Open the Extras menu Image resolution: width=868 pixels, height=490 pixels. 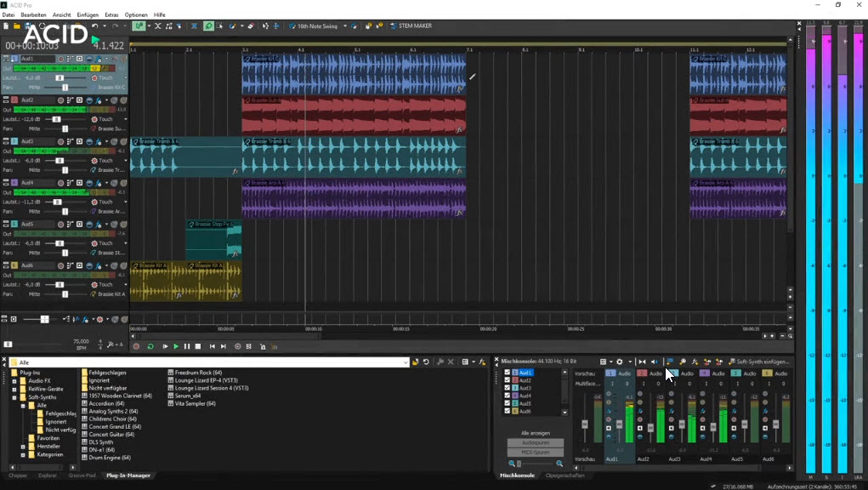tap(111, 15)
